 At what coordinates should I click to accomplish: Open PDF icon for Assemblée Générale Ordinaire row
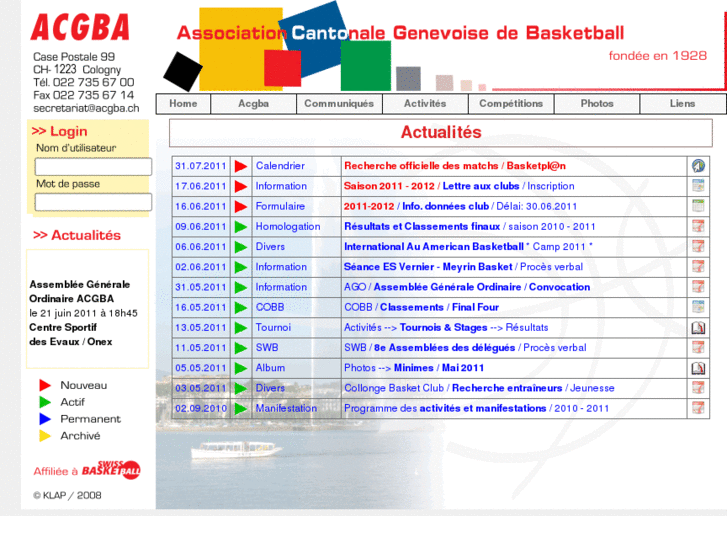click(x=698, y=287)
